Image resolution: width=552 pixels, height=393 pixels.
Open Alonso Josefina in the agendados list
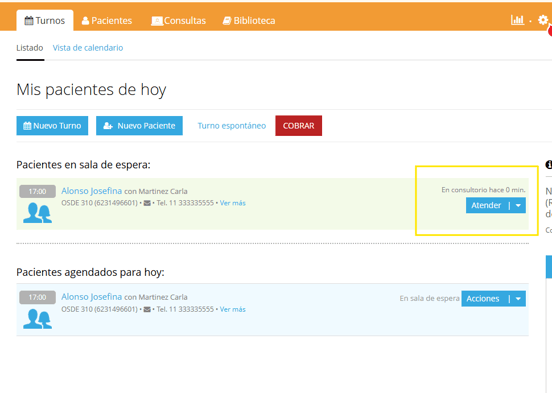(x=92, y=297)
